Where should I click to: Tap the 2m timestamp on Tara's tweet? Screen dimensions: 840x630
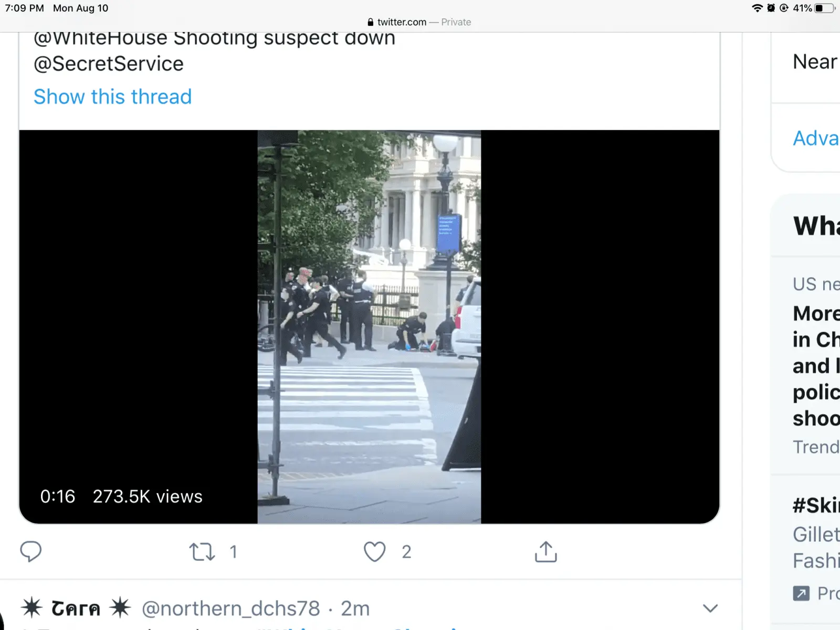tap(355, 608)
